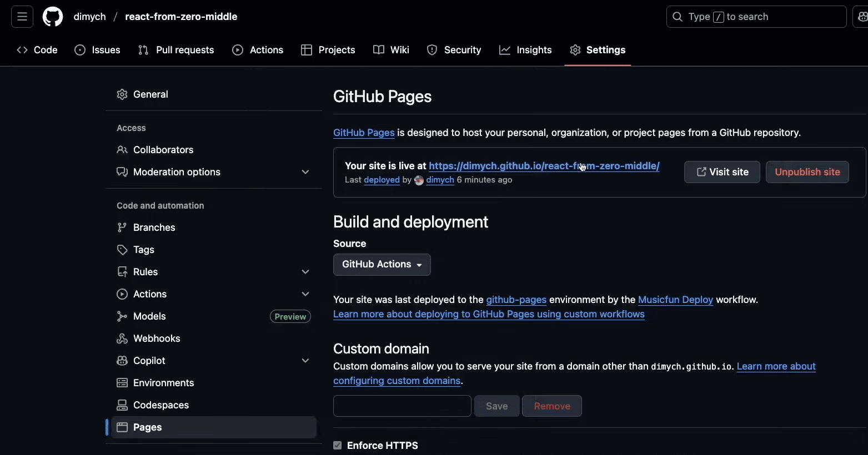Click the GitHub Octocat logo

53,17
